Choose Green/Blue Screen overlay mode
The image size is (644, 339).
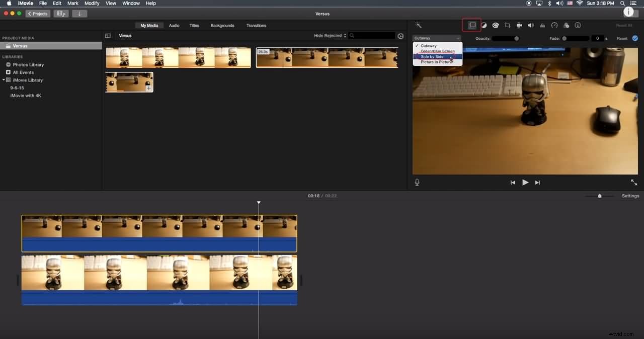point(437,51)
